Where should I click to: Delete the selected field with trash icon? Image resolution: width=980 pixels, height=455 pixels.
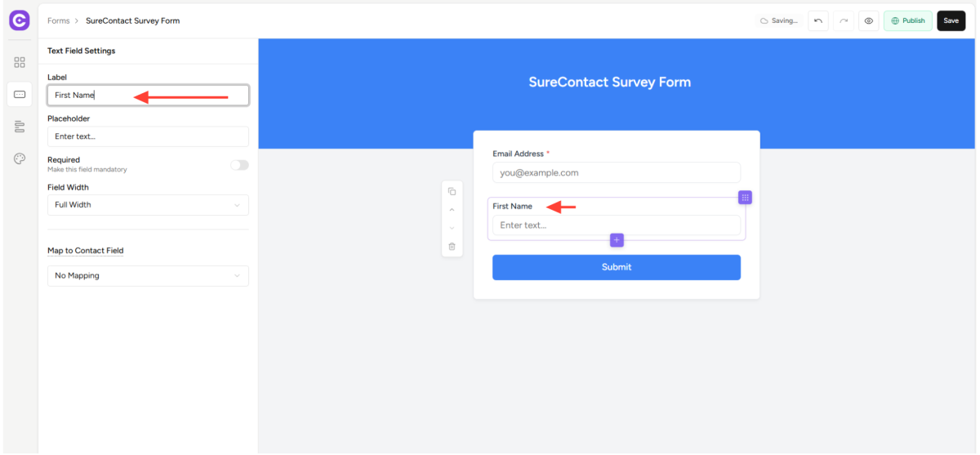(x=452, y=246)
